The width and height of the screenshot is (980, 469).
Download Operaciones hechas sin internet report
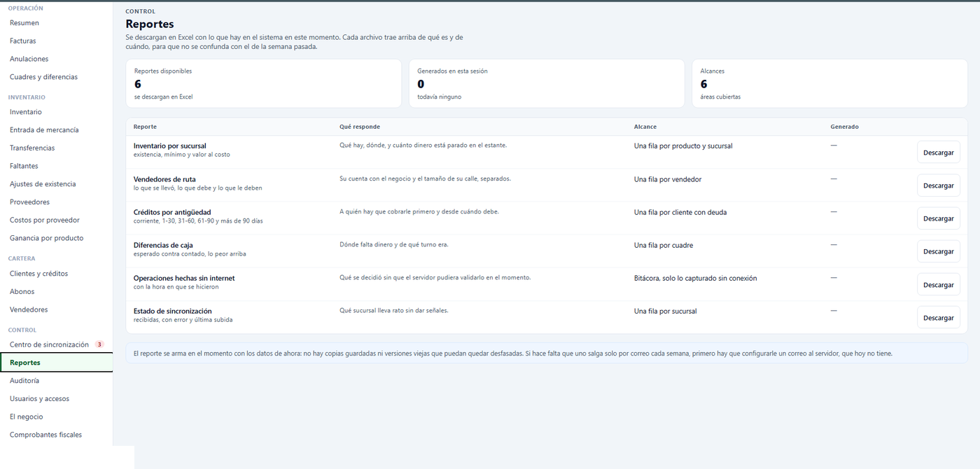pyautogui.click(x=939, y=285)
